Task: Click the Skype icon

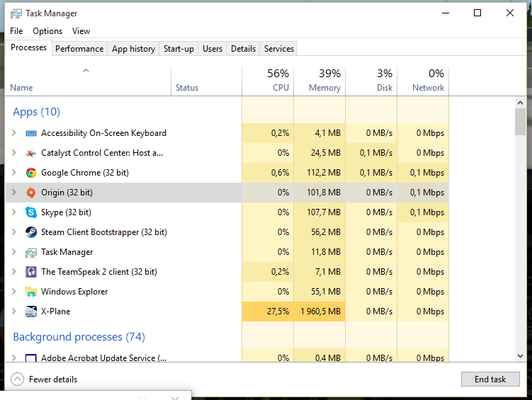Action: click(x=31, y=212)
